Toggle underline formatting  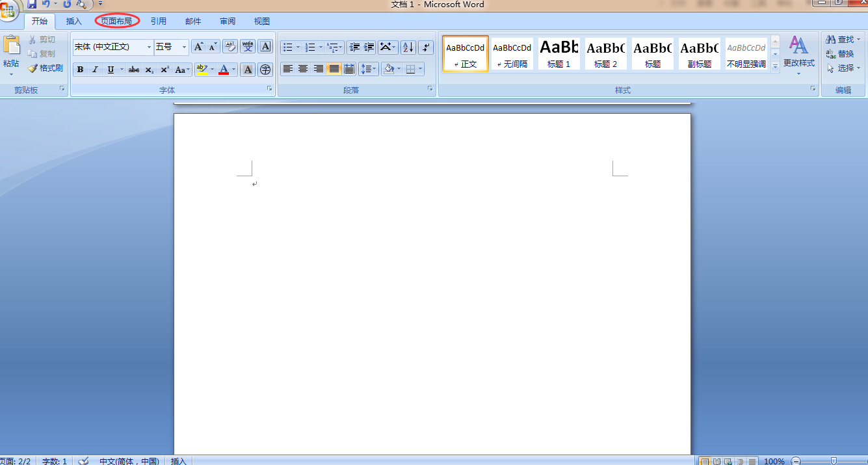[111, 70]
